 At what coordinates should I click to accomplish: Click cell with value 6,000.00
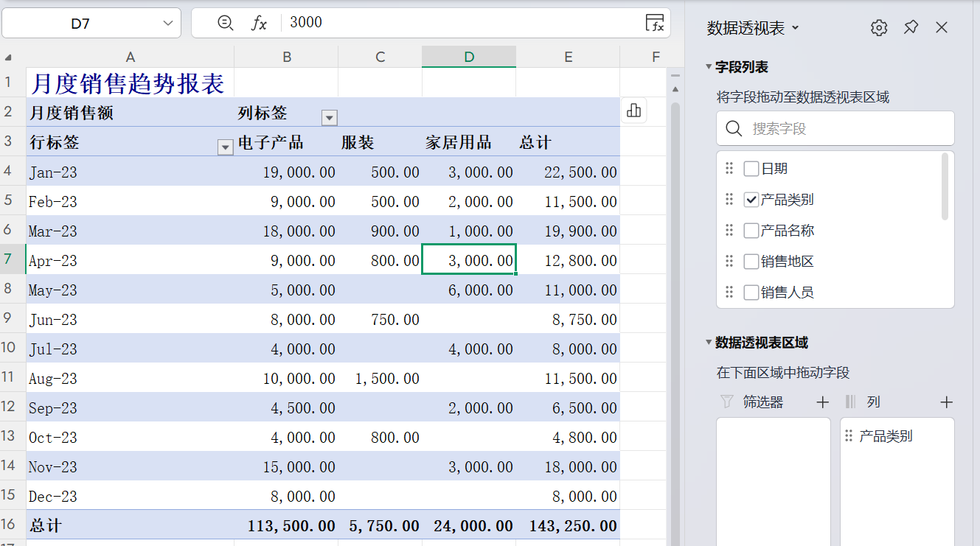click(x=469, y=290)
